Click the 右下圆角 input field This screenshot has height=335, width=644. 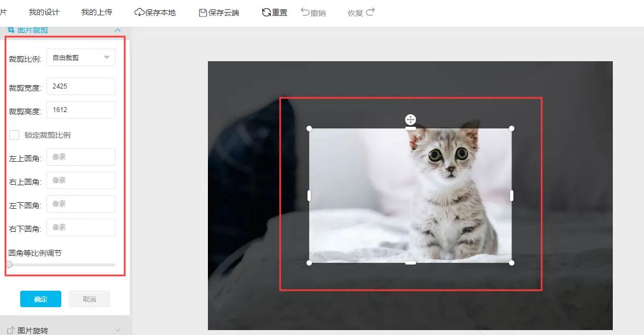pos(81,227)
